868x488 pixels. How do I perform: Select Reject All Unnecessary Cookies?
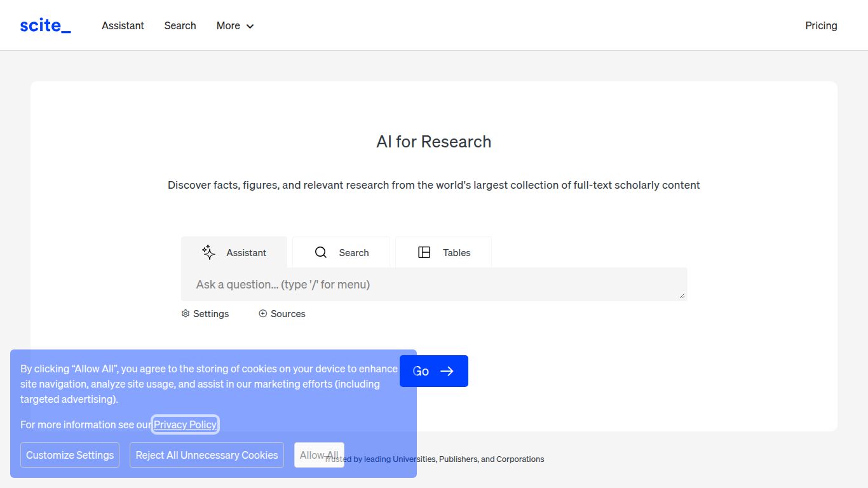pos(207,455)
